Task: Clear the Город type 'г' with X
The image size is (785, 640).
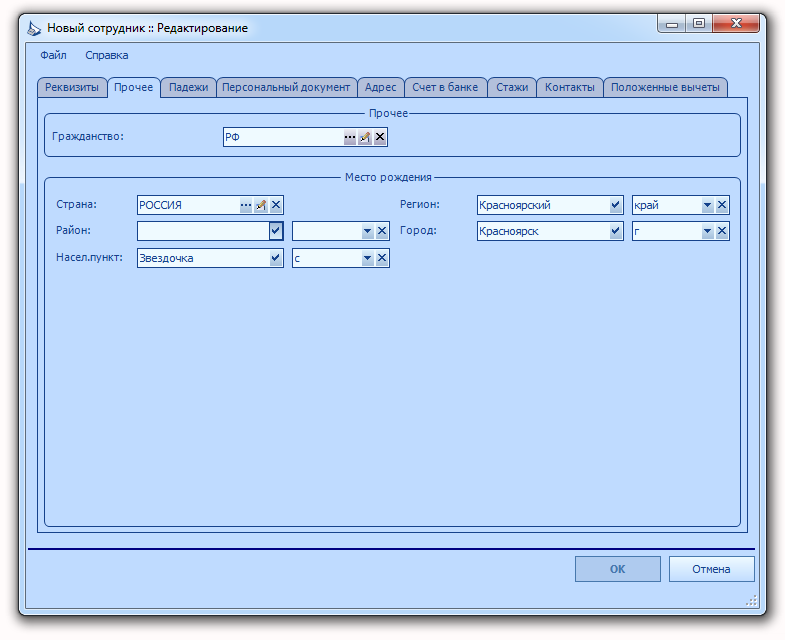Action: 722,231
